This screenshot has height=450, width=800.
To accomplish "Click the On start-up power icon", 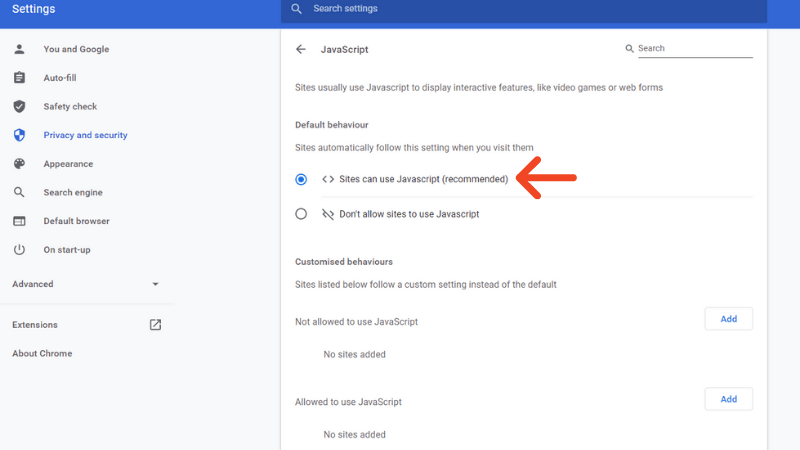I will pos(19,249).
